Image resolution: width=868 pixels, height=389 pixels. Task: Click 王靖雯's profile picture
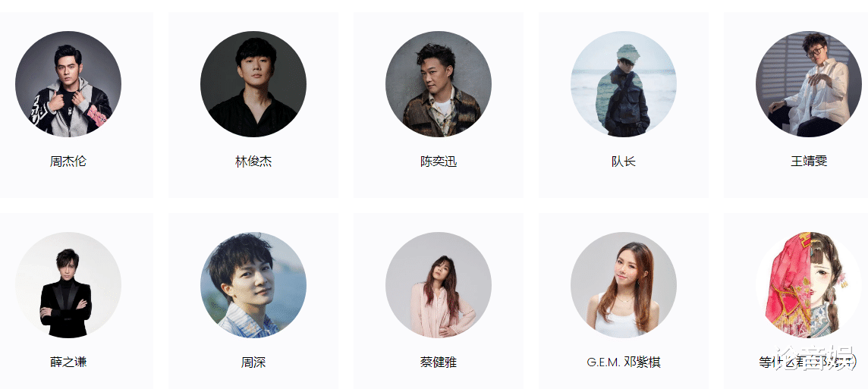click(809, 84)
